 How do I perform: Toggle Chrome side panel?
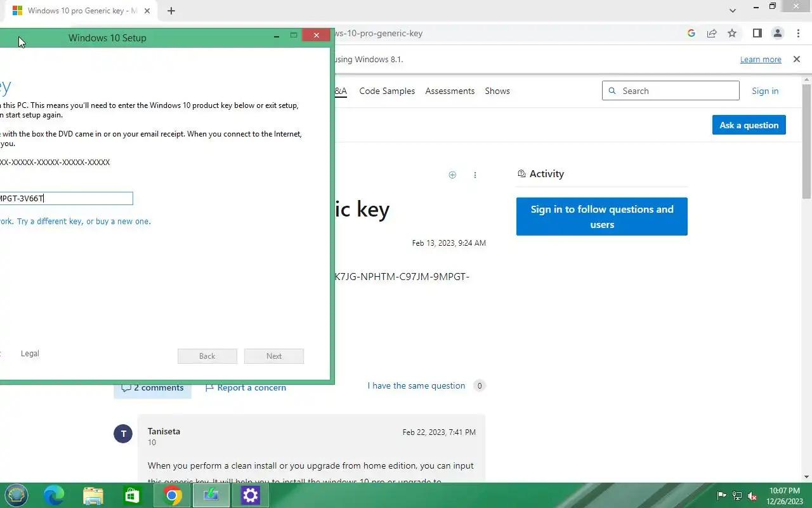coord(757,34)
